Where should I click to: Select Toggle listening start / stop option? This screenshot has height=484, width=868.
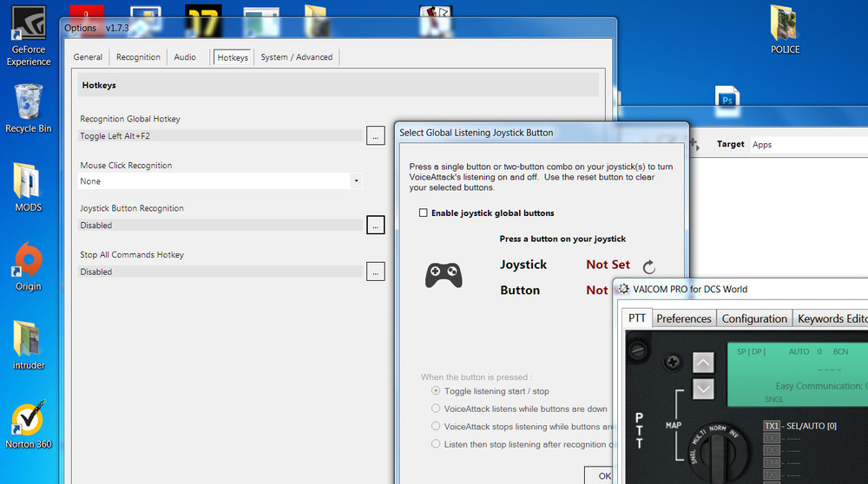tap(436, 390)
